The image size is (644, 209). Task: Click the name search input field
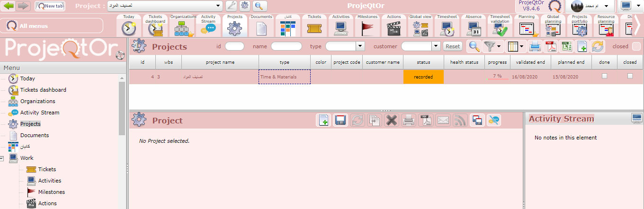(286, 46)
